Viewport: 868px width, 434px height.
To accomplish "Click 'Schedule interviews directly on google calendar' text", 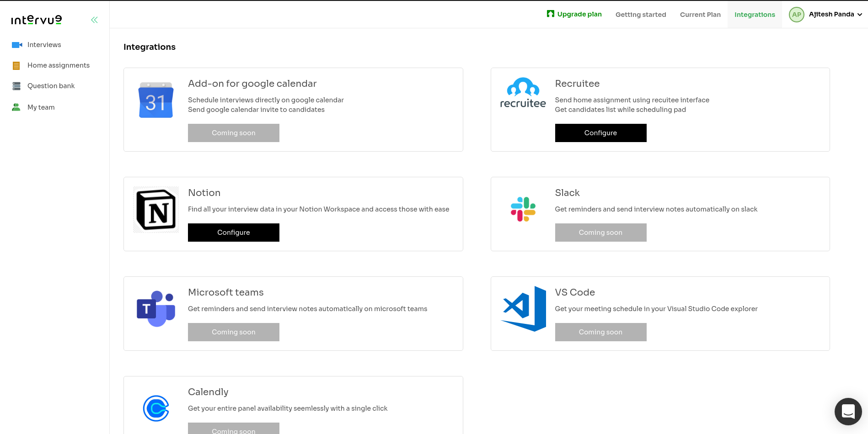I will click(266, 100).
